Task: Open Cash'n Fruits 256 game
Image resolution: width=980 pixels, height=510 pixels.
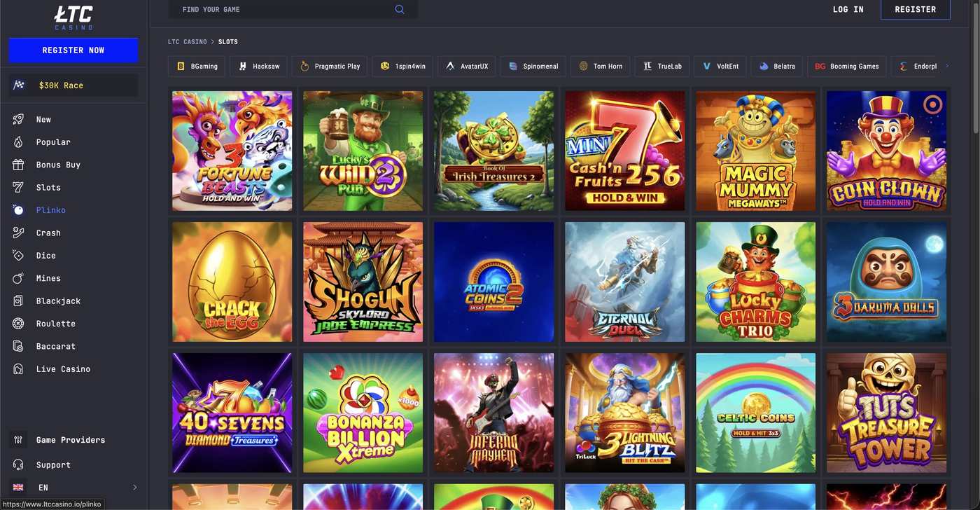Action: point(625,151)
